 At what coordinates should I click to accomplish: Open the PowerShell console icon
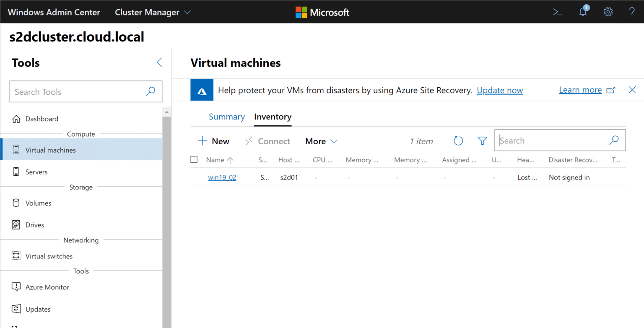coord(557,12)
